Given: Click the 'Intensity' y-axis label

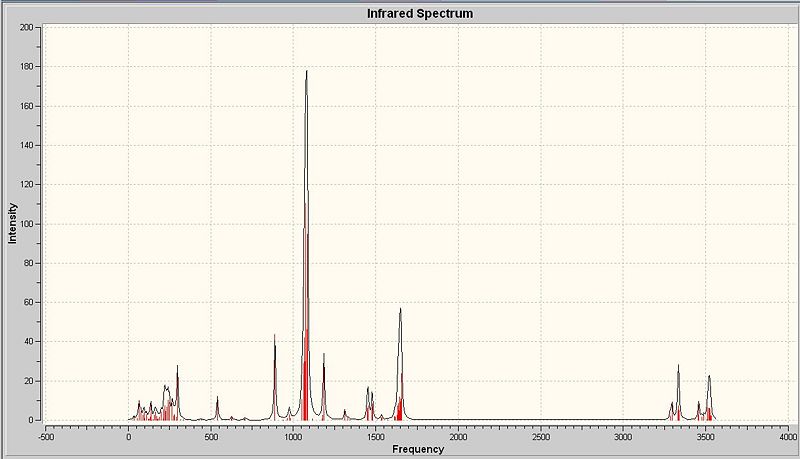Looking at the screenshot, I should point(12,223).
